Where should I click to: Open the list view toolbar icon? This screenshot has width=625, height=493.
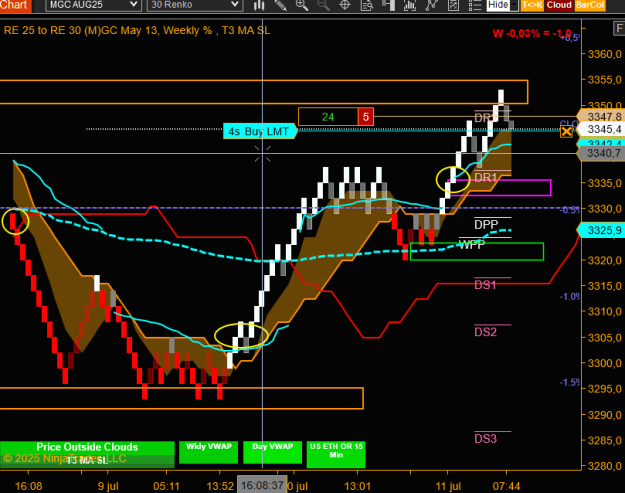pos(475,5)
